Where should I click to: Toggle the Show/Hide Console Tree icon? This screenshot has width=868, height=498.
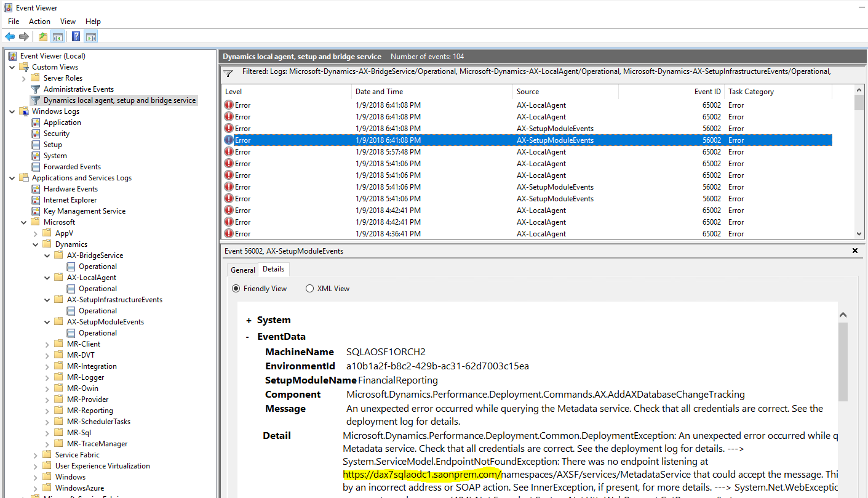click(57, 37)
